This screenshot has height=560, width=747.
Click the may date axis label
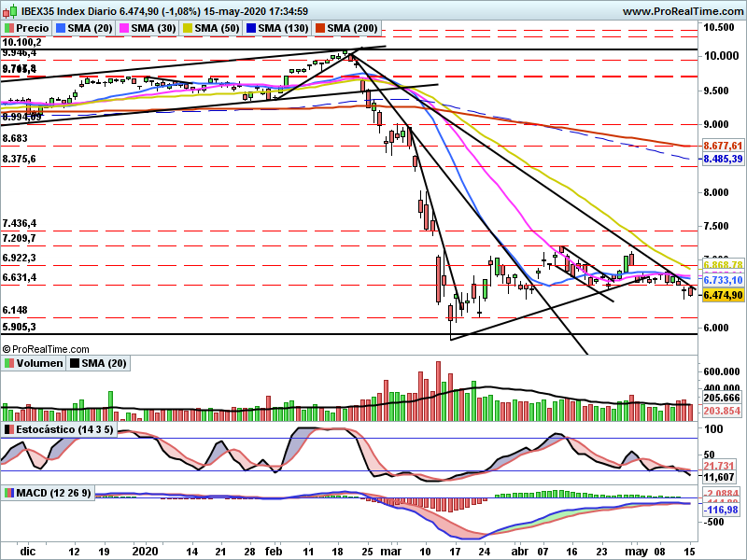click(x=636, y=552)
